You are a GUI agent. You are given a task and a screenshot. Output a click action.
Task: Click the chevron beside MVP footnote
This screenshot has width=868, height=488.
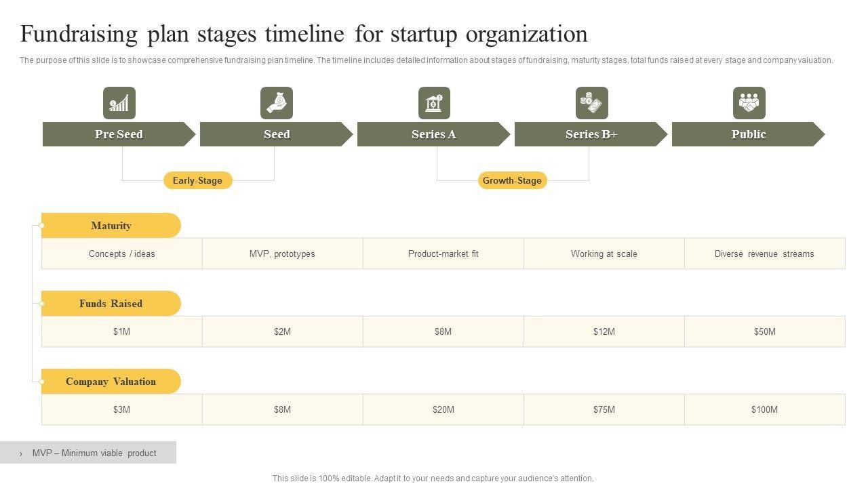(x=21, y=453)
